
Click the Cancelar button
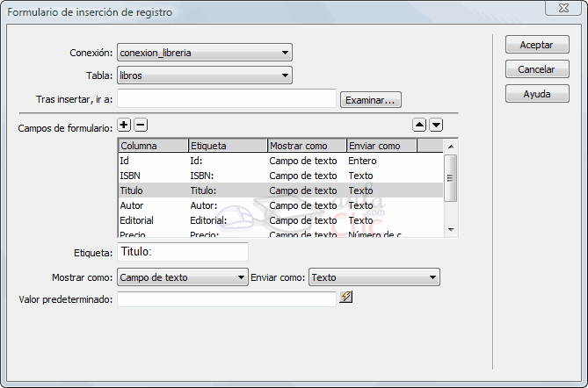pyautogui.click(x=537, y=69)
